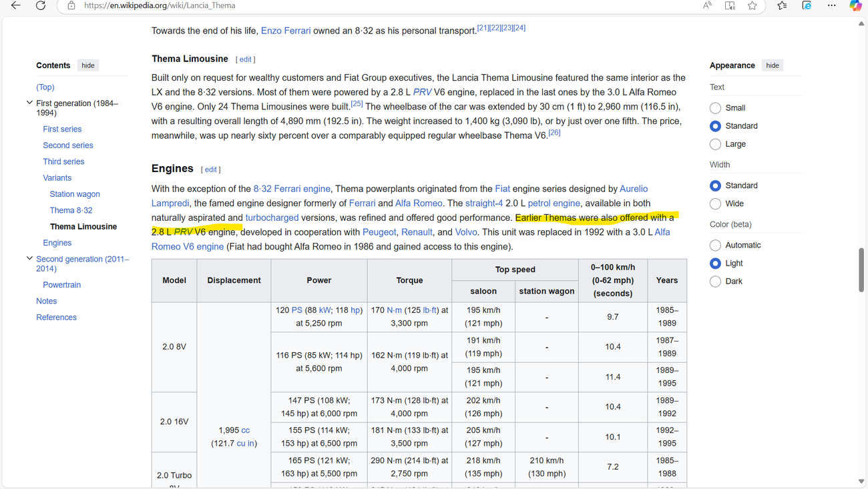Jump to (Top) in contents

coord(45,87)
